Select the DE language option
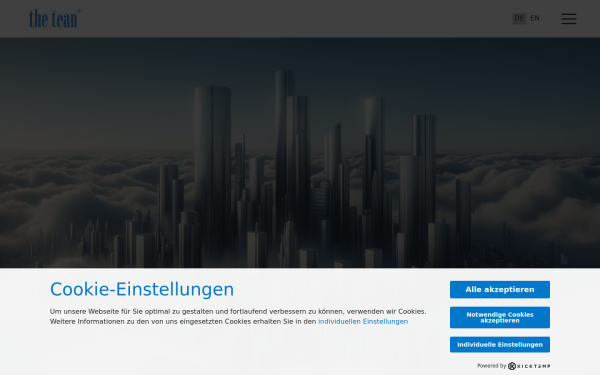600x375 pixels. tap(519, 18)
